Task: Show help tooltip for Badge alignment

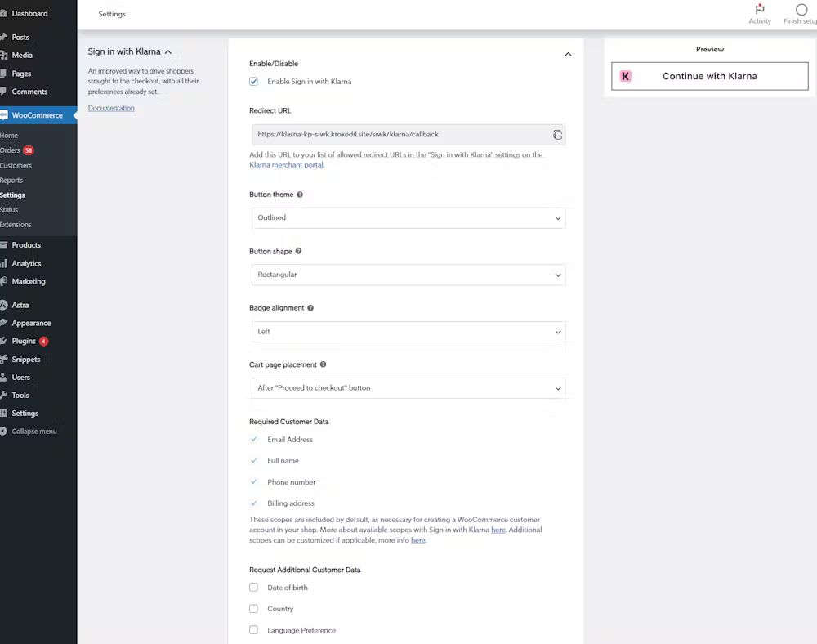Action: [310, 308]
